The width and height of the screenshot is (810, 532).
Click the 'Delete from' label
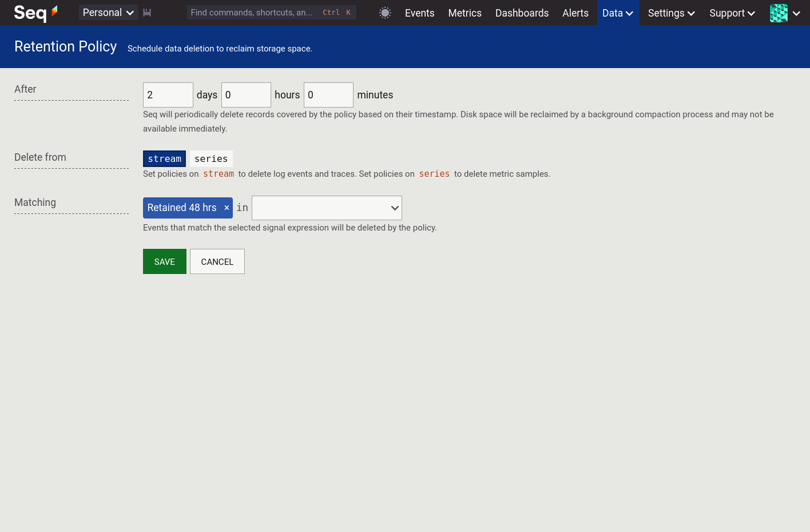pos(40,157)
